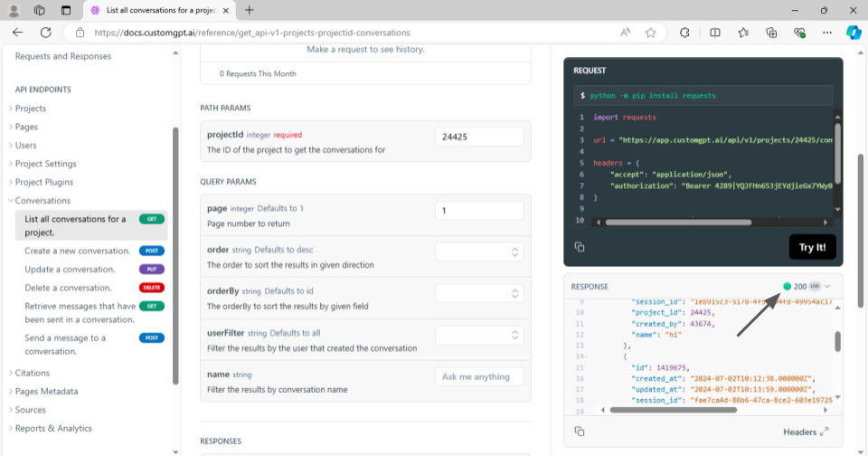The image size is (868, 456).
Task: Close the List all conversations tab
Action: 225,10
